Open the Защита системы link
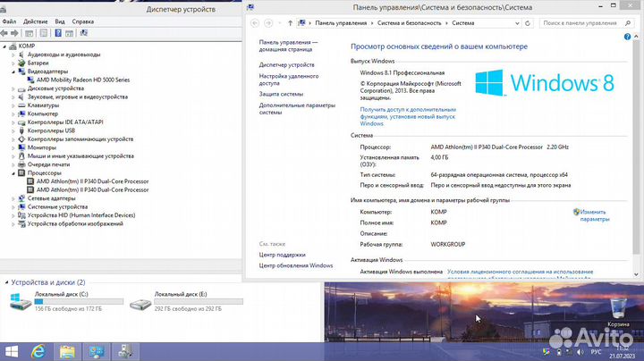 tap(281, 94)
